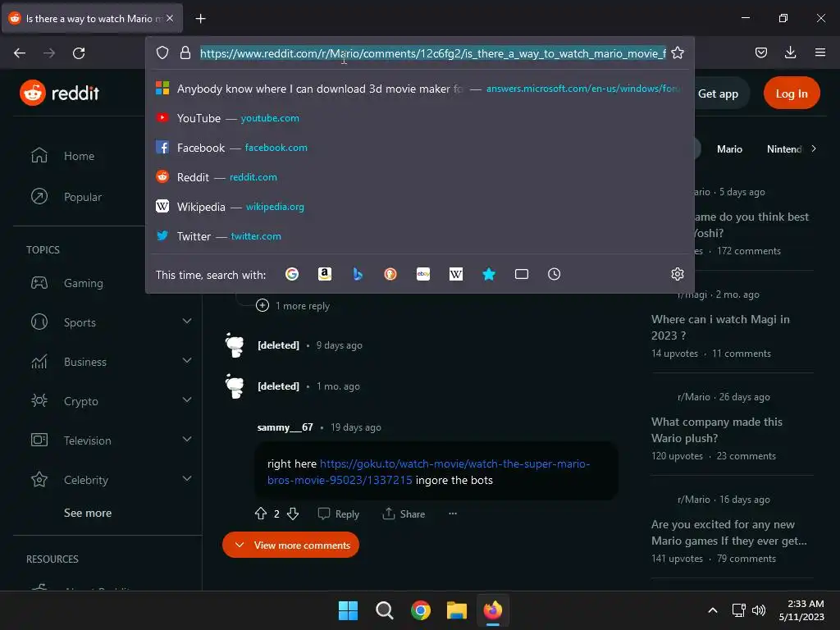This screenshot has height=630, width=840.
Task: Save page to Pocket icon
Action: (x=760, y=52)
